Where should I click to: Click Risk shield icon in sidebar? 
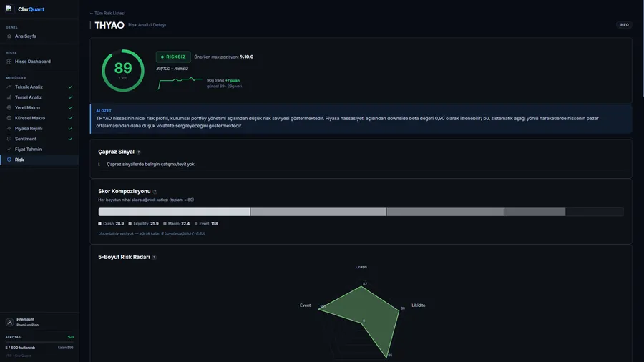(x=9, y=160)
